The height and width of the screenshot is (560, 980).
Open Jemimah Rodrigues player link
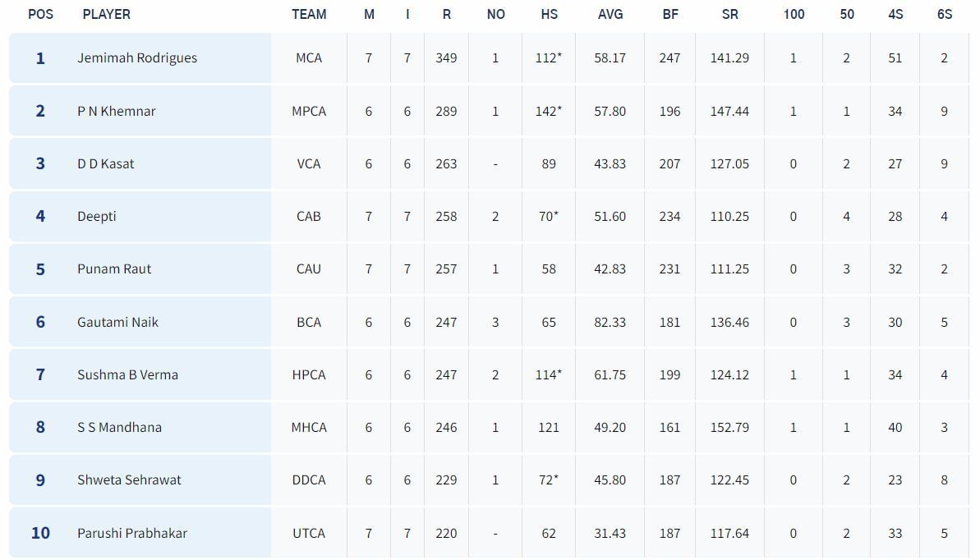pos(137,58)
